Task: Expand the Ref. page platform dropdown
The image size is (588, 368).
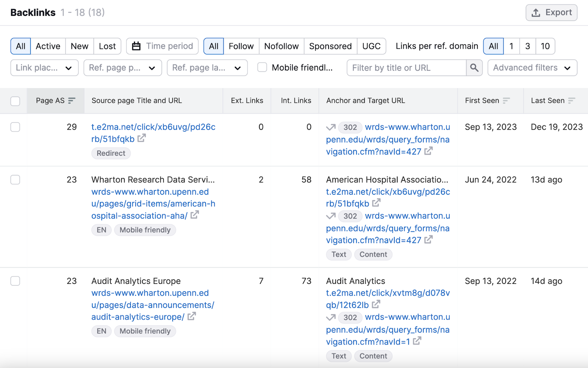Action: 123,68
